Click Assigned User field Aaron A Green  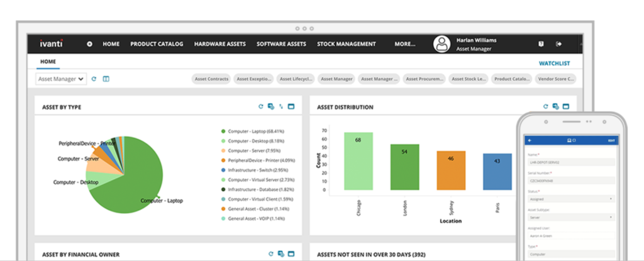tap(571, 236)
